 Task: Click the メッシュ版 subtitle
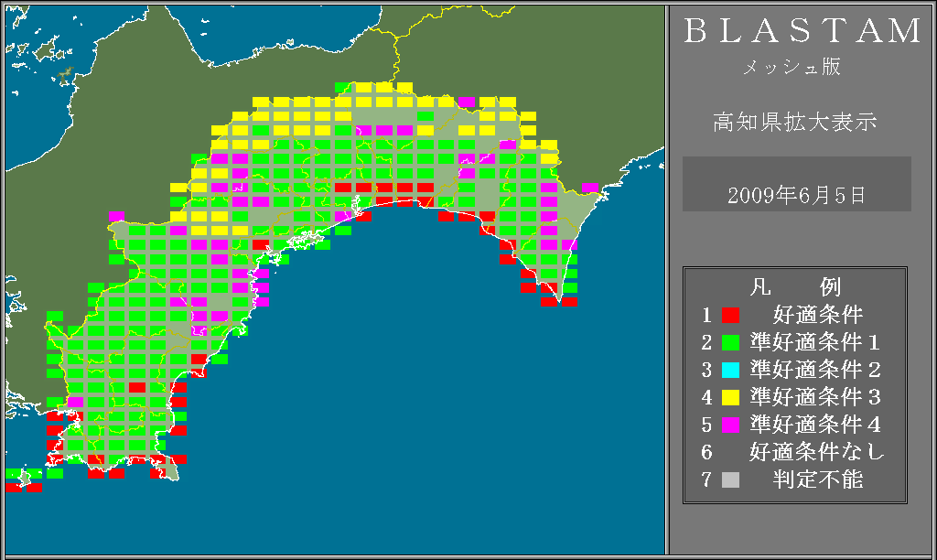792,67
